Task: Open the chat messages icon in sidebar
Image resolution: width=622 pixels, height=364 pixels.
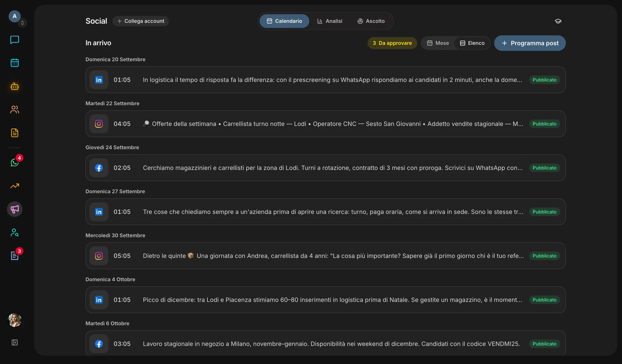Action: coord(15,40)
